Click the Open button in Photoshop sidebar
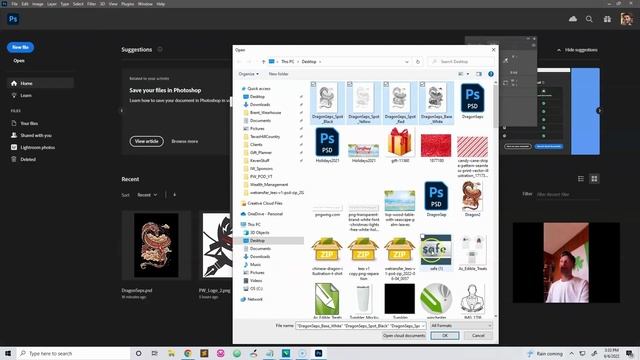 coord(19,60)
